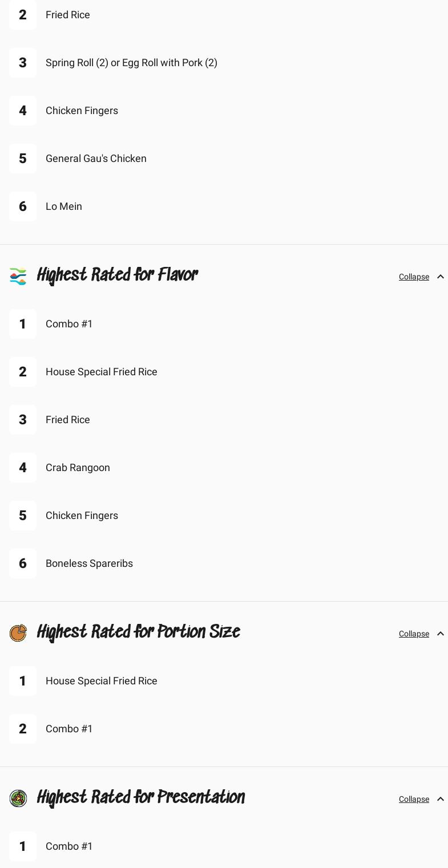Click the Presentation section chevron arrow
This screenshot has width=448, height=868.
[441, 799]
